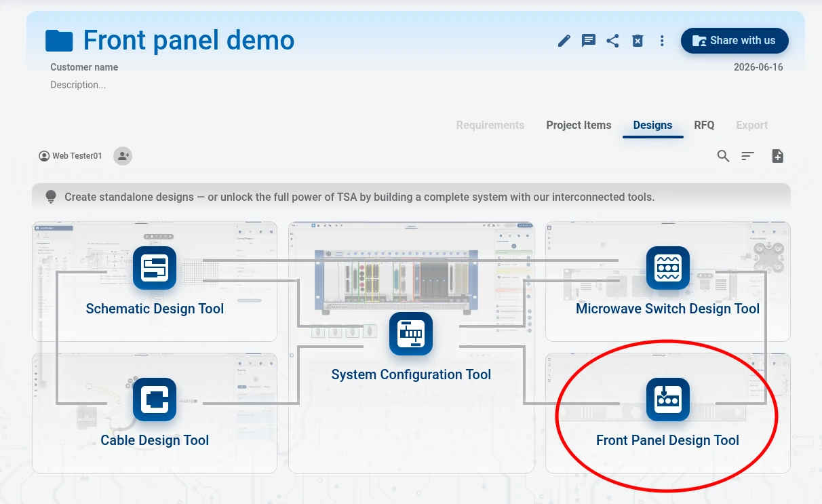The height and width of the screenshot is (504, 822).
Task: Open the three-dot more options menu
Action: click(662, 41)
